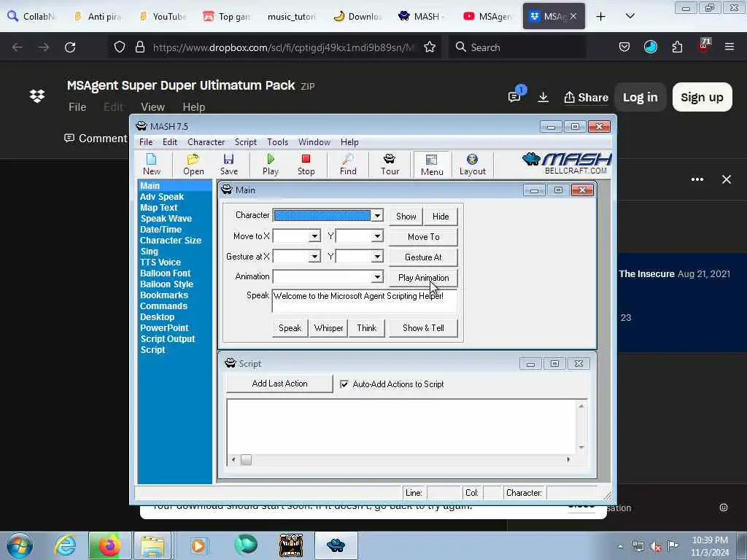The width and height of the screenshot is (747, 560).
Task: Open a script with the Open icon
Action: 193,164
